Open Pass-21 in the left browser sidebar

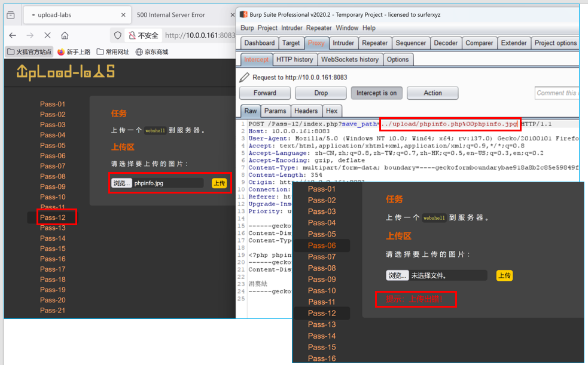[x=53, y=311]
